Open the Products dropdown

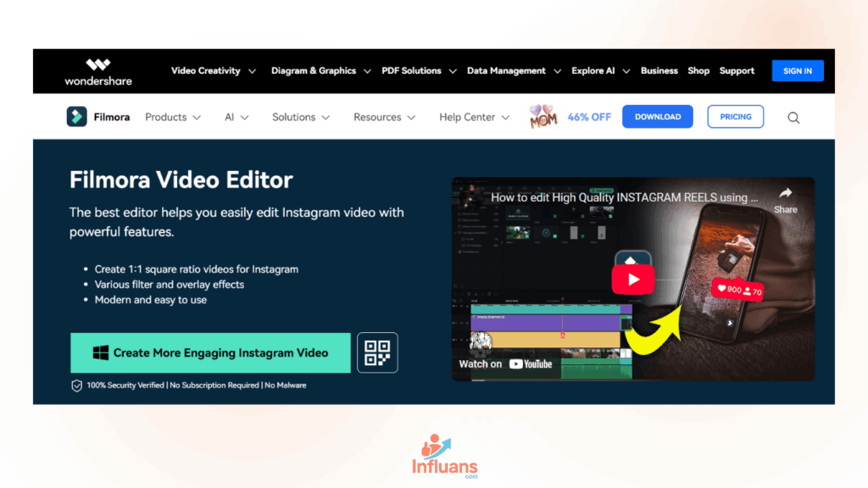173,117
